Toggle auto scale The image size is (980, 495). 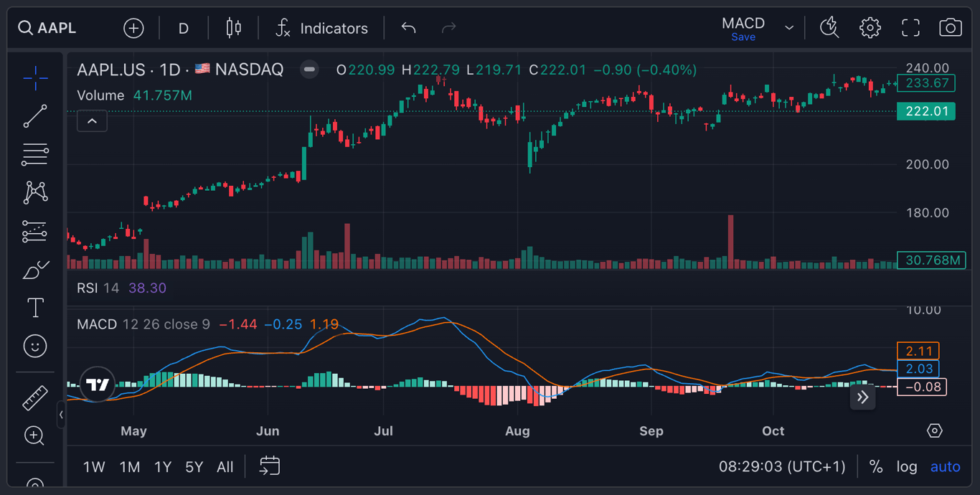point(945,467)
